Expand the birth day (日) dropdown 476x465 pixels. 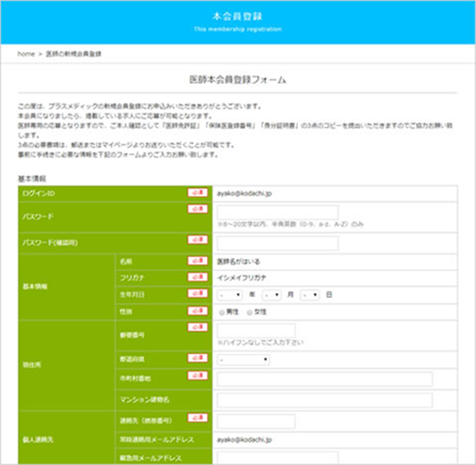[310, 294]
